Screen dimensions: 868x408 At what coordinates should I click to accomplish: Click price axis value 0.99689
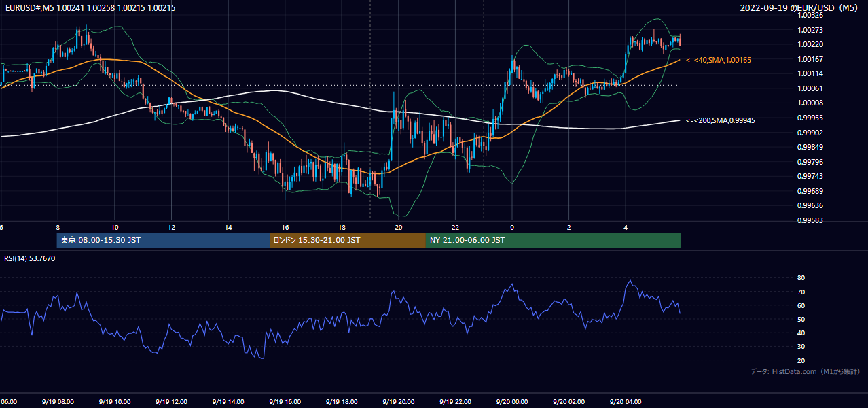[x=809, y=191]
